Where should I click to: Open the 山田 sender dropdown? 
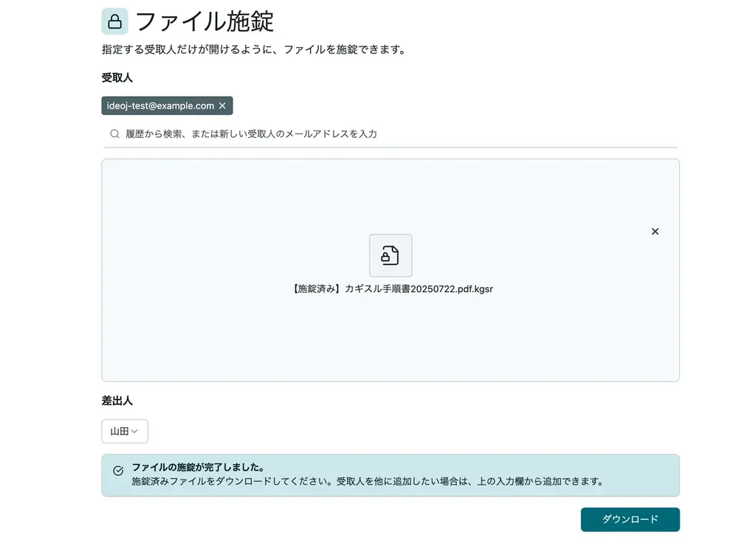[x=125, y=432]
